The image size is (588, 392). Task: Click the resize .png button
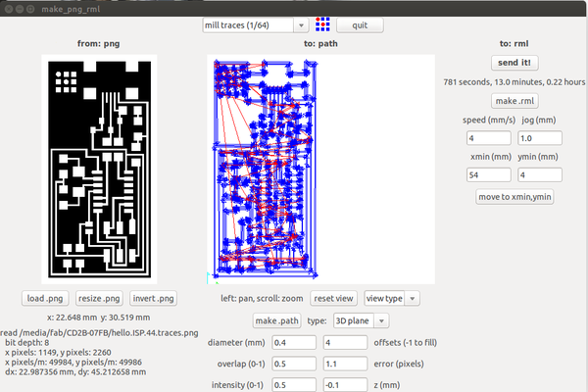click(x=99, y=298)
